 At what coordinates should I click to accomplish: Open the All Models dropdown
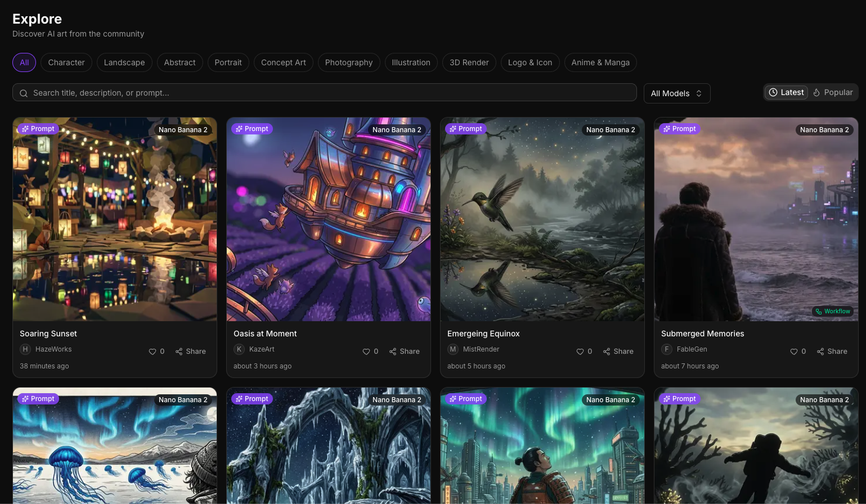(x=677, y=93)
